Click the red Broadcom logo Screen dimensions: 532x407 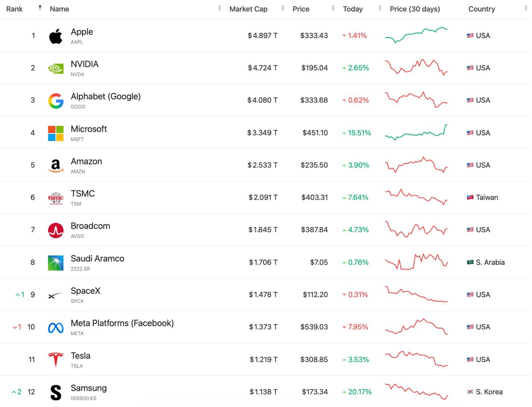56,230
